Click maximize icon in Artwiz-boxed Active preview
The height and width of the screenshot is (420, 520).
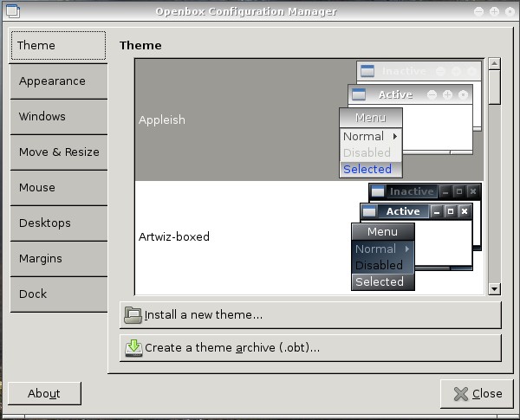point(451,211)
